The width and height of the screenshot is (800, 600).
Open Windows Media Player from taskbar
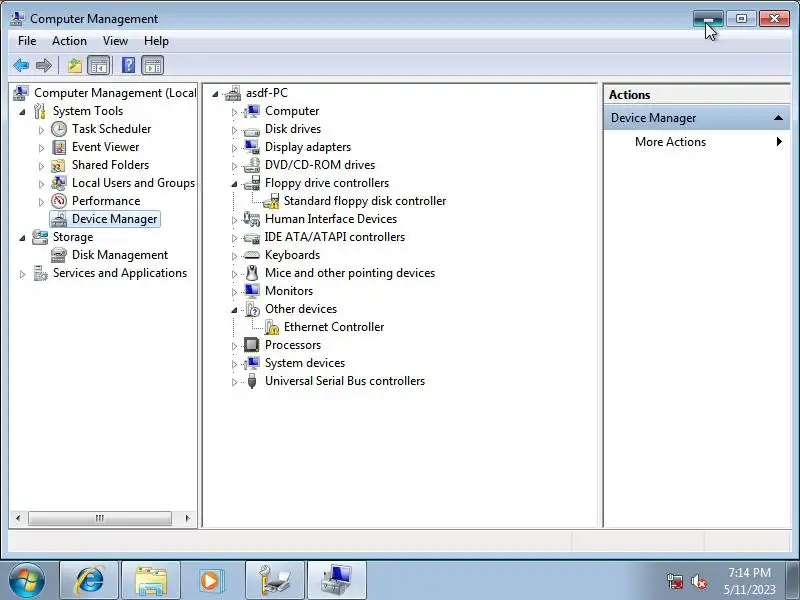(x=210, y=581)
